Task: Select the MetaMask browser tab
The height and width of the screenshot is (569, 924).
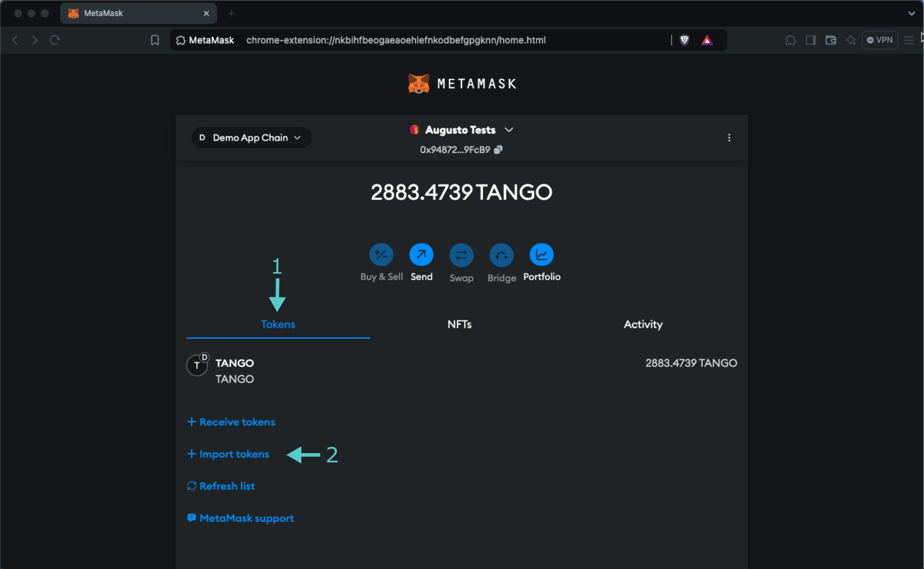Action: click(x=138, y=13)
